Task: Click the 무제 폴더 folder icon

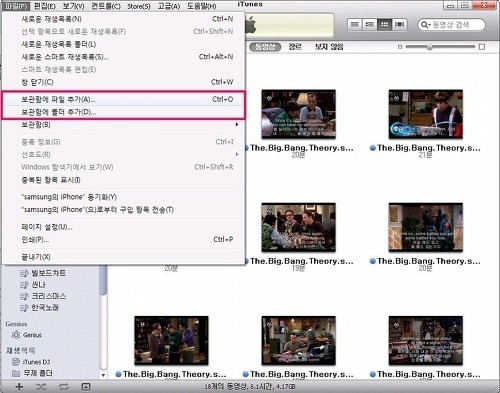Action: point(16,373)
